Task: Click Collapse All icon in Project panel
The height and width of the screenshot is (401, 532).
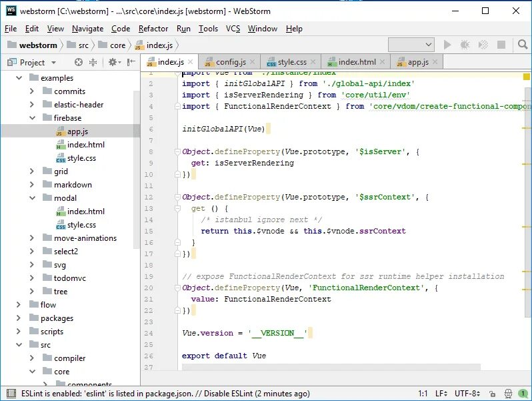Action: 93,62
